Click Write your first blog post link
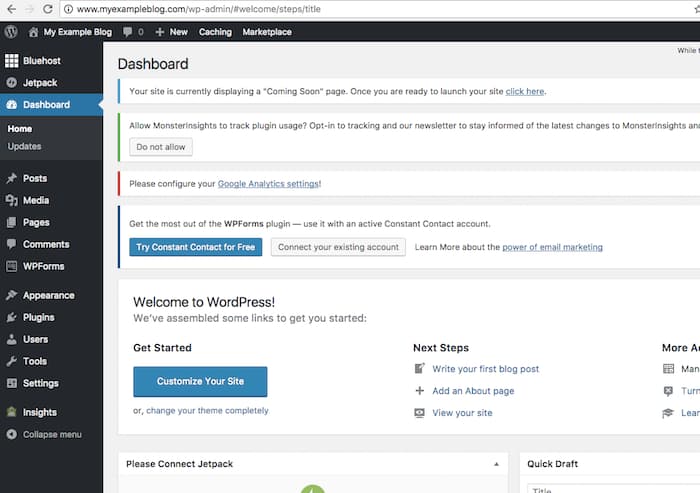Image resolution: width=700 pixels, height=493 pixels. click(x=486, y=369)
